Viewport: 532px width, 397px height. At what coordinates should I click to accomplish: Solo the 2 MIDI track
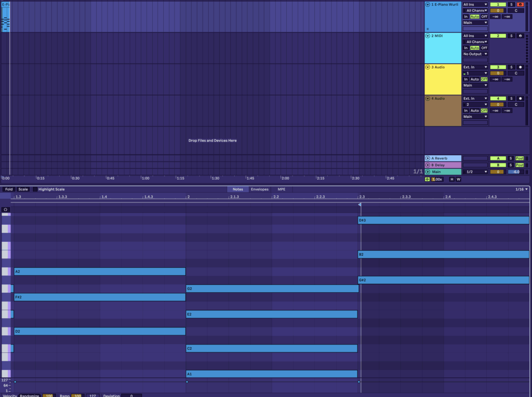point(511,36)
